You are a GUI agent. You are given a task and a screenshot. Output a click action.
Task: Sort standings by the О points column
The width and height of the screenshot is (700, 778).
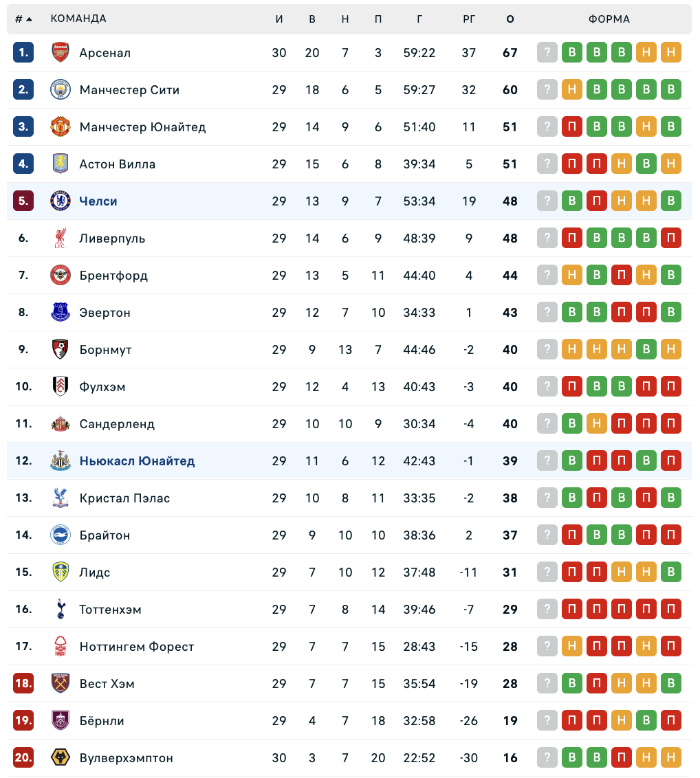[x=510, y=19]
